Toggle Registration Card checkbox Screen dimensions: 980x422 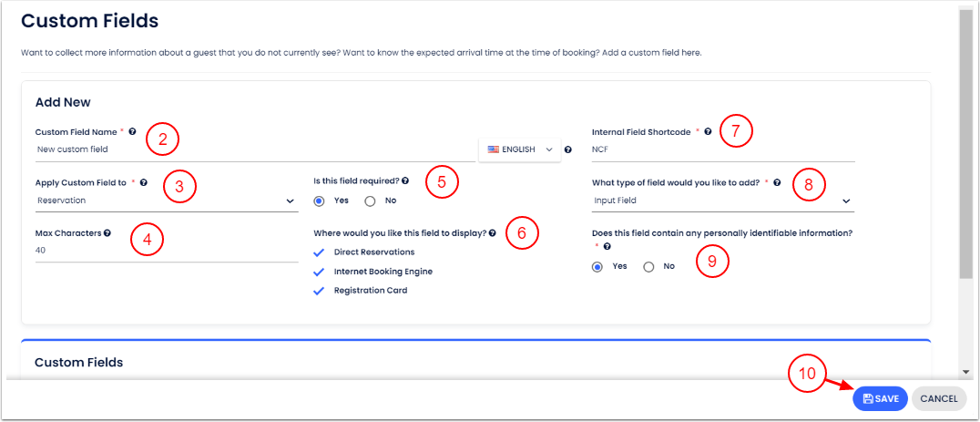(319, 292)
